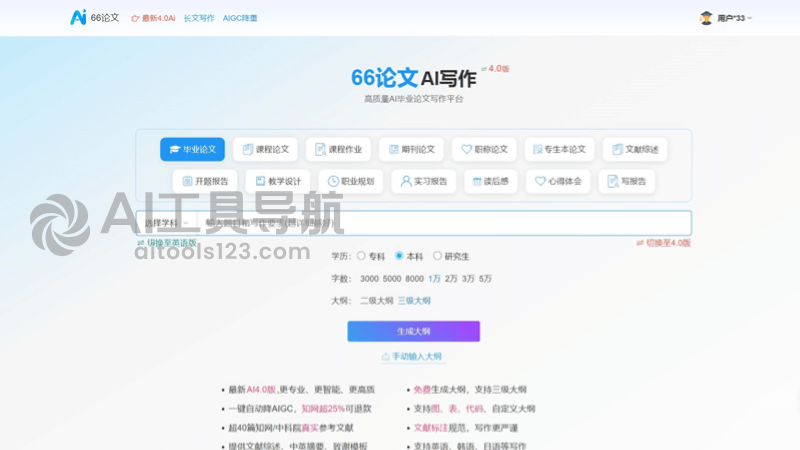The width and height of the screenshot is (800, 450).
Task: Select the 课程论文 tab
Action: pyautogui.click(x=265, y=149)
